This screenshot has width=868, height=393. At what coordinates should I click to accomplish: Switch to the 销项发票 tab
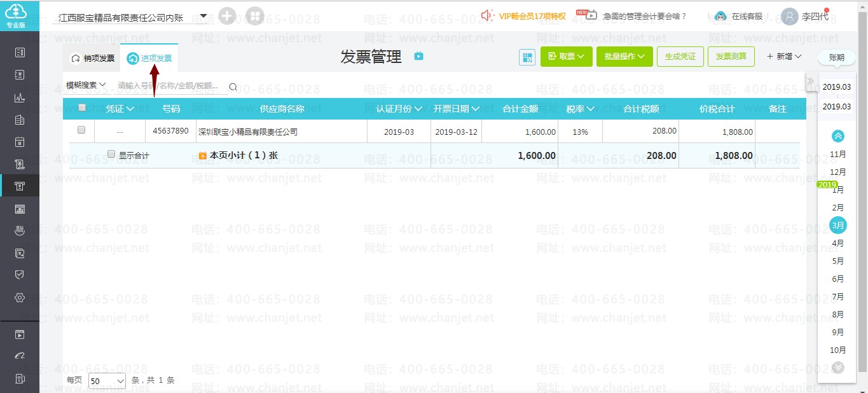click(x=93, y=59)
